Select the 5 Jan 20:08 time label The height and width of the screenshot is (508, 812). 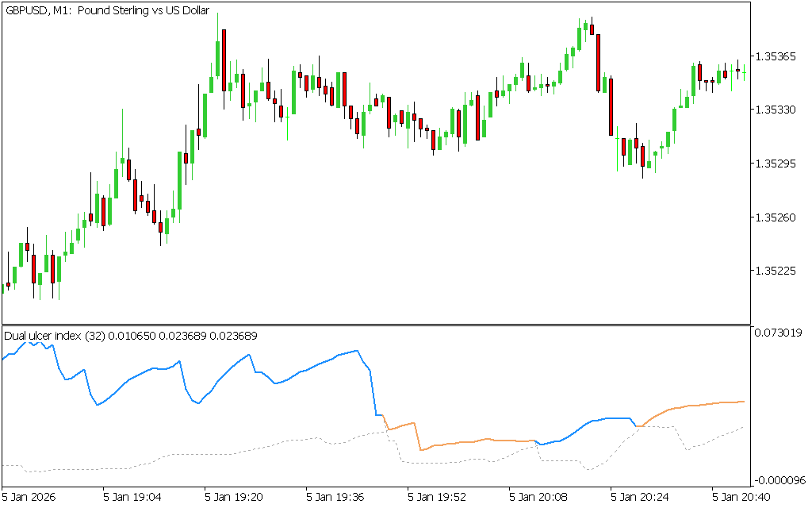(538, 497)
